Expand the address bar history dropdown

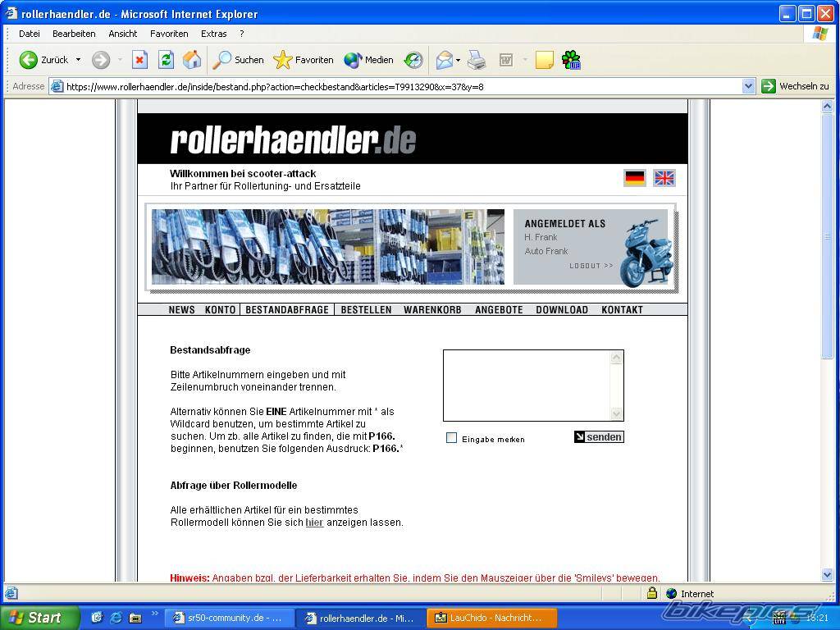tap(748, 86)
